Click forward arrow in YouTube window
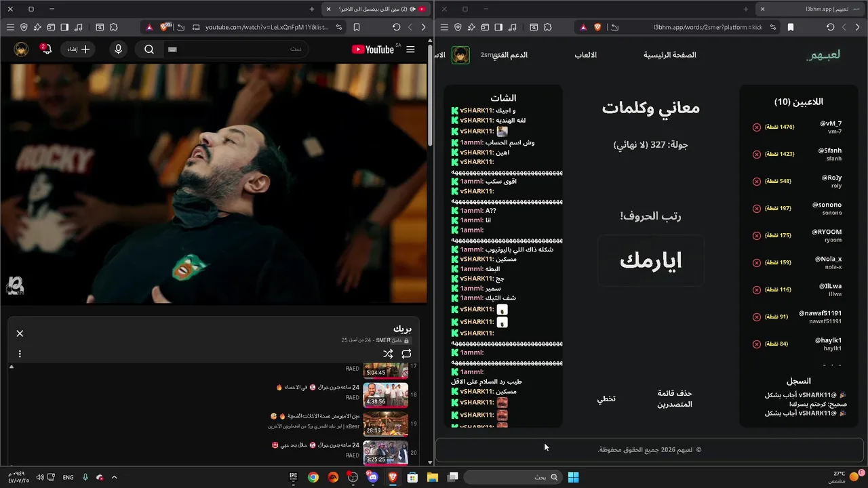The width and height of the screenshot is (868, 488). tap(424, 27)
